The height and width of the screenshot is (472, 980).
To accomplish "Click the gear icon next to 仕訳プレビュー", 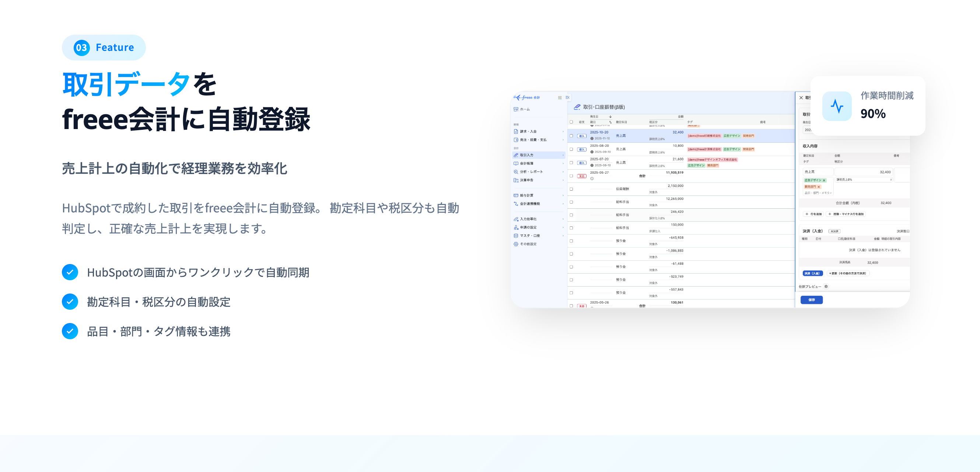I will point(826,286).
